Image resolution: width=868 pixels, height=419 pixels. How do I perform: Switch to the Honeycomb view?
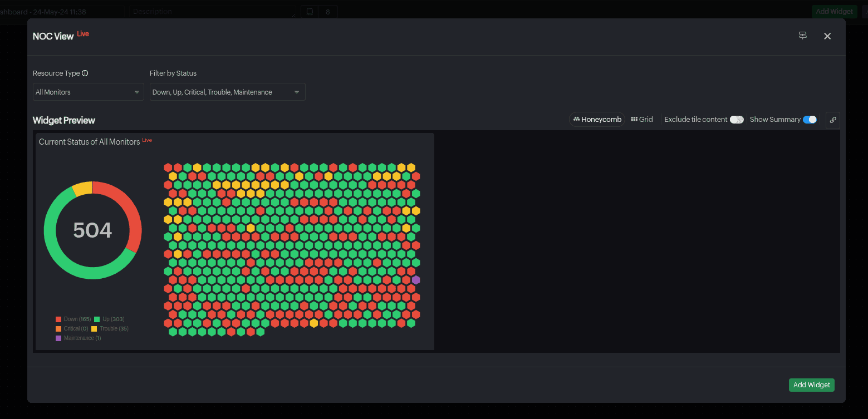click(597, 120)
